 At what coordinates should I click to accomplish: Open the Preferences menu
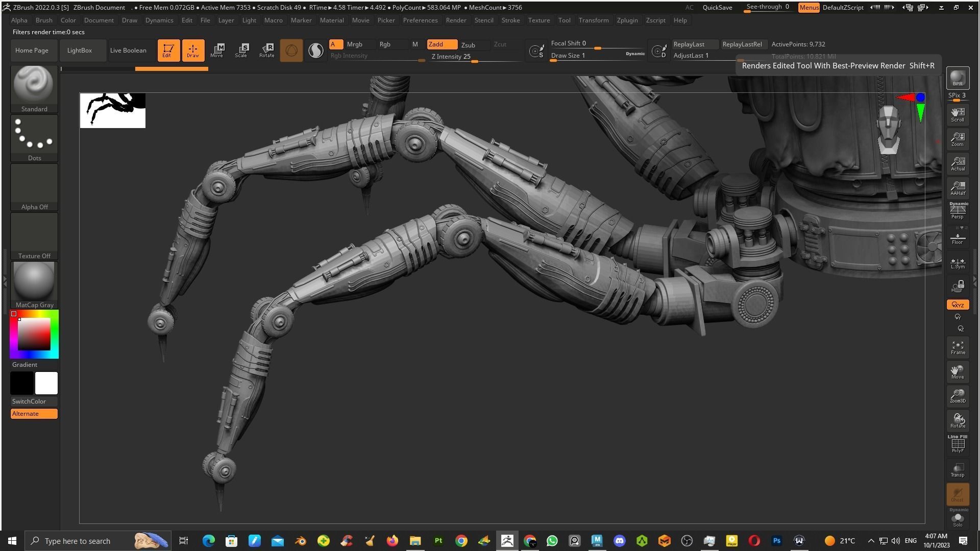click(x=420, y=20)
